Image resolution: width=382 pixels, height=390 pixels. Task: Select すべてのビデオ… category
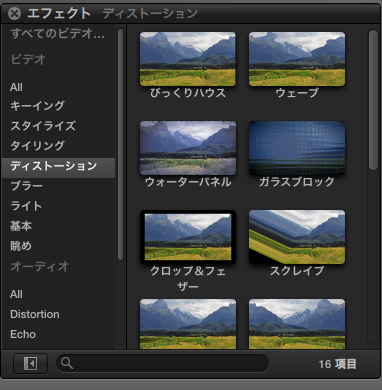[58, 34]
